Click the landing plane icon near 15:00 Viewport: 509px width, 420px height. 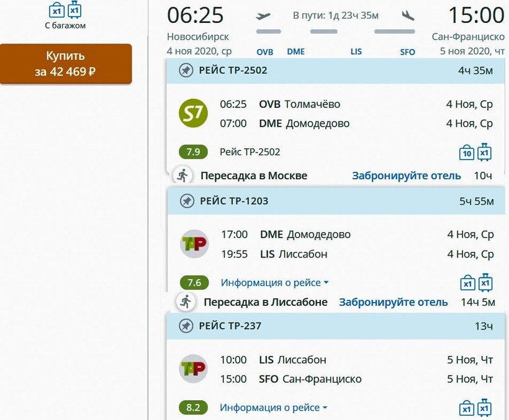(x=408, y=16)
